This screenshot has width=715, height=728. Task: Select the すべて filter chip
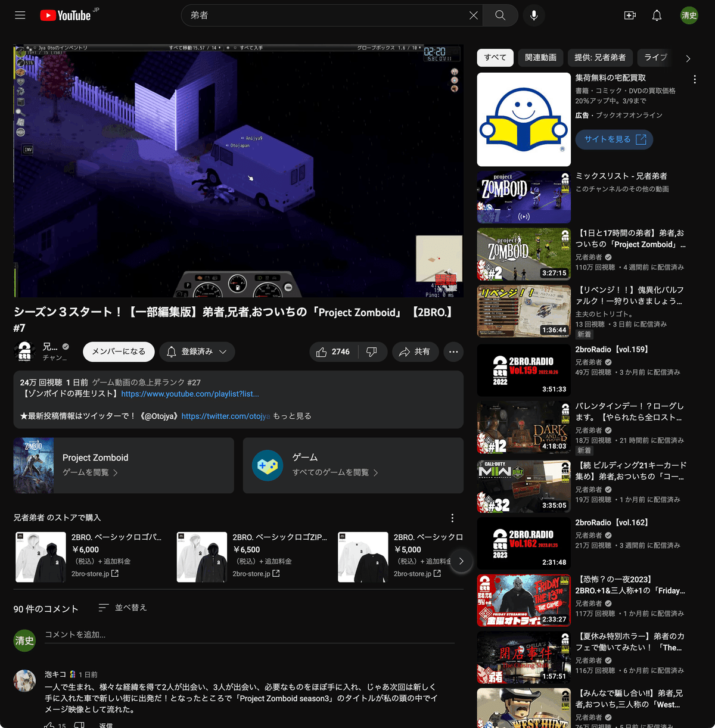coord(495,57)
